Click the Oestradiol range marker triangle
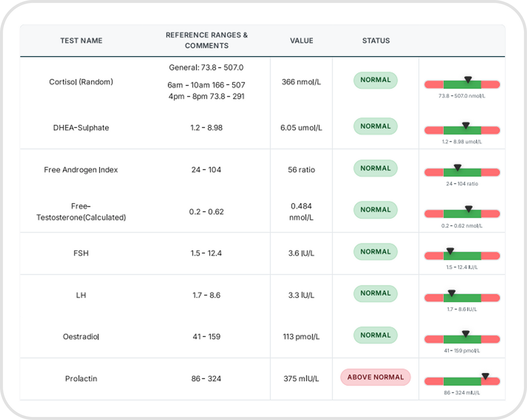The width and height of the screenshot is (527, 420). pyautogui.click(x=466, y=334)
